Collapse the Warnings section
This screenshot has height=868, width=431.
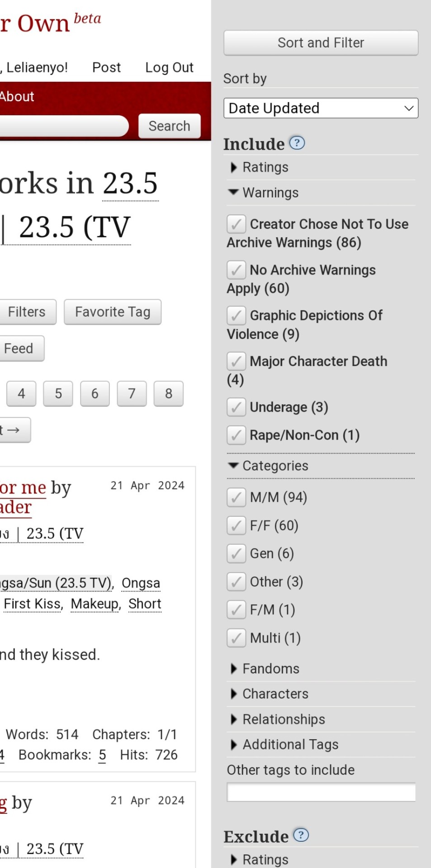click(270, 193)
